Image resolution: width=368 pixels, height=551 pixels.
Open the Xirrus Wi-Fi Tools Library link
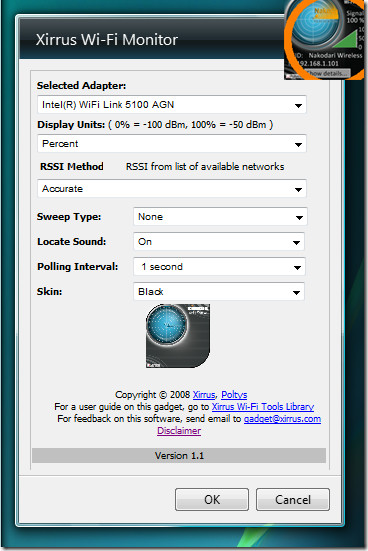click(263, 407)
